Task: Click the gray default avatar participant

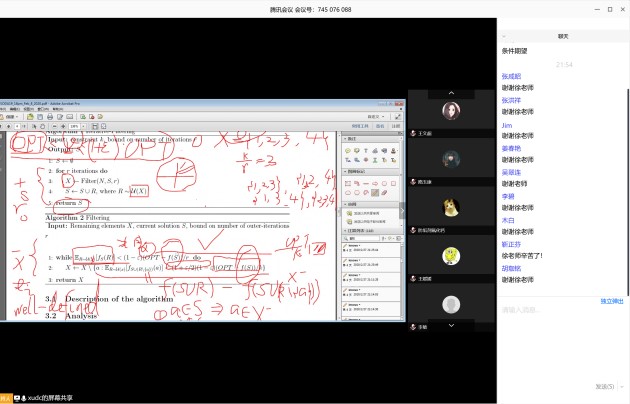Action: pos(451,304)
